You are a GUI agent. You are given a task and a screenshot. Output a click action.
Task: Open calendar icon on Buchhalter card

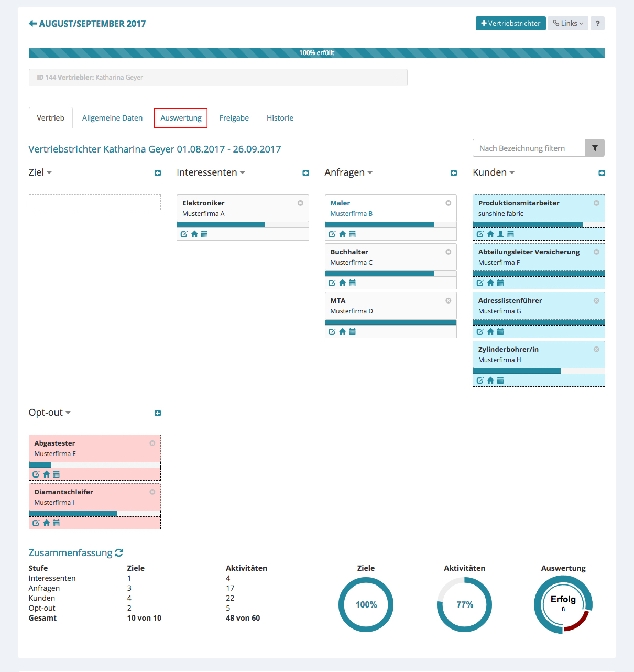tap(352, 283)
